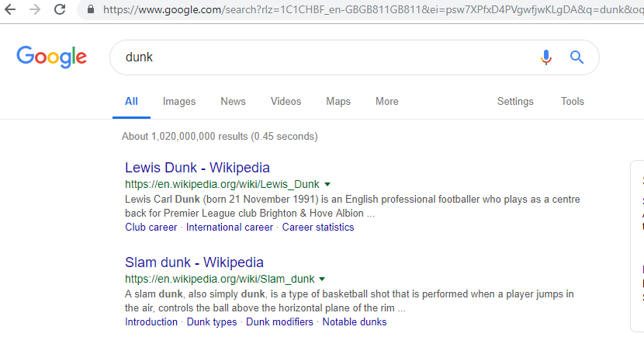Click the en.wikipedia.org/wiki/Lewis_Dunk URL text

[x=222, y=184]
